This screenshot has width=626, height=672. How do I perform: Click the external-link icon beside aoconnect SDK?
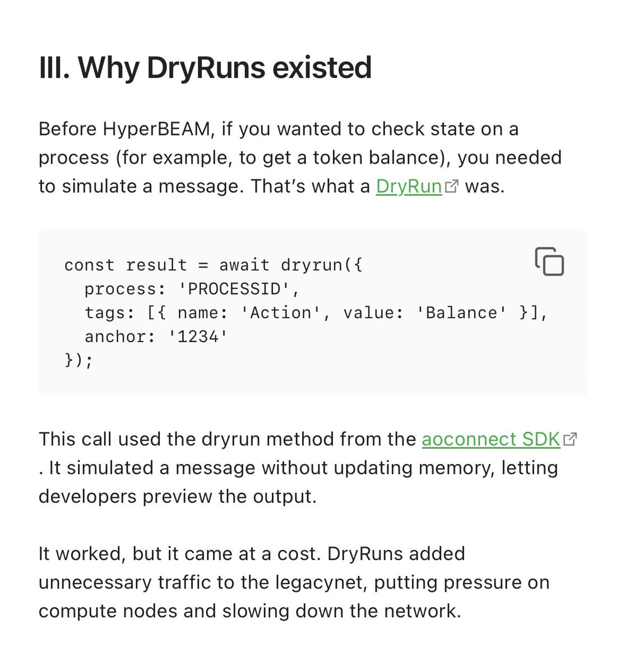point(570,440)
